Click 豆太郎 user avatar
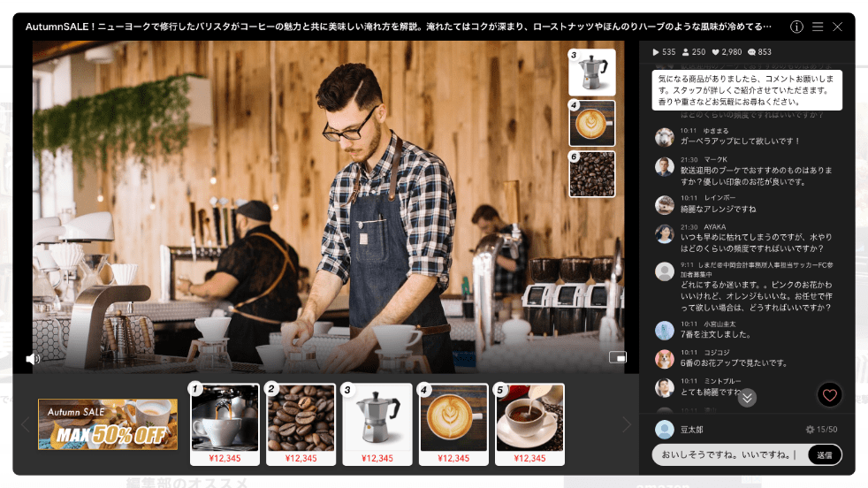This screenshot has height=488, width=868. point(665,430)
